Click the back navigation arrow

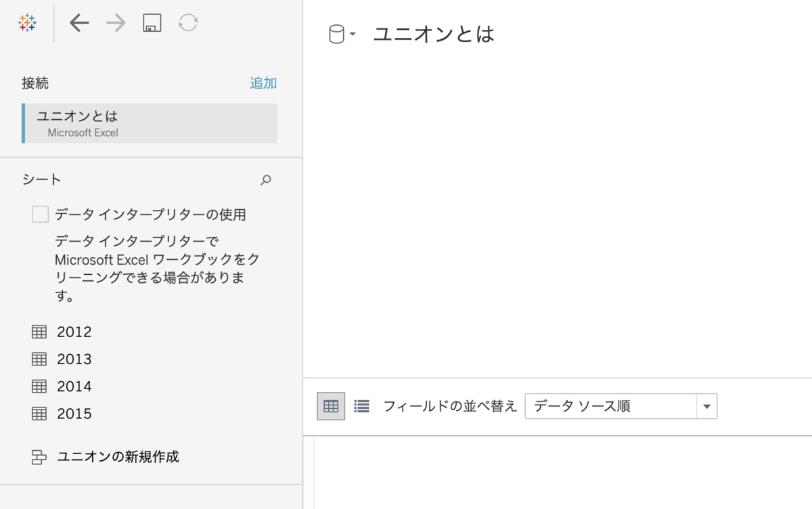79,22
